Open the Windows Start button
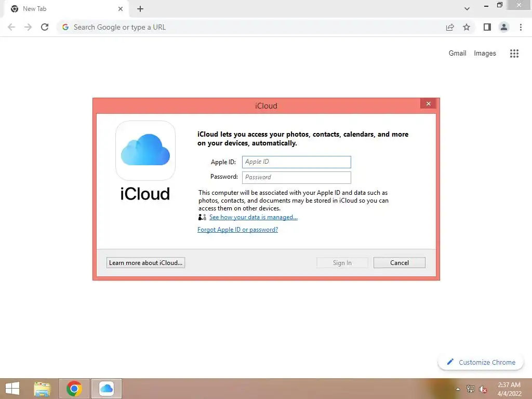Image resolution: width=532 pixels, height=399 pixels. (12, 389)
